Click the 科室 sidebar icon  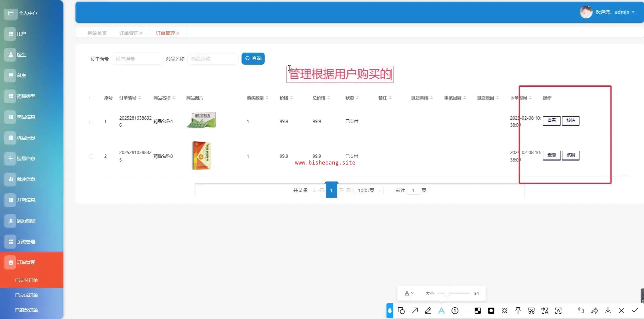tap(11, 75)
